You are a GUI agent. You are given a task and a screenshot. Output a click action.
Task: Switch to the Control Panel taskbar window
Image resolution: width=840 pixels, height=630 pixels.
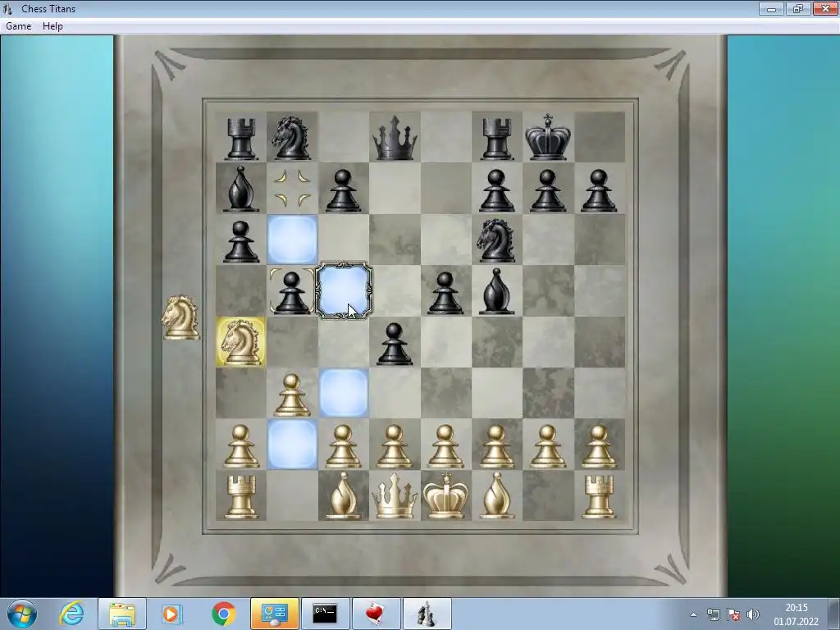pyautogui.click(x=274, y=614)
